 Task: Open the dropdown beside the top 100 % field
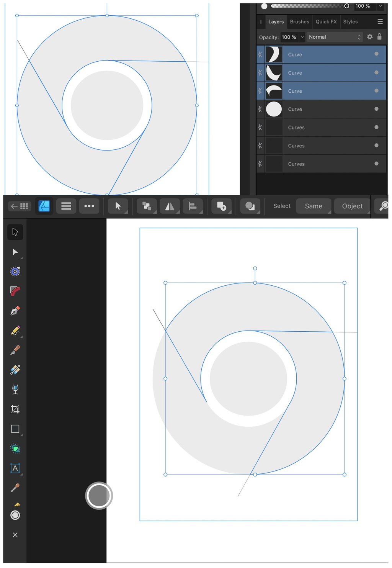click(x=381, y=6)
